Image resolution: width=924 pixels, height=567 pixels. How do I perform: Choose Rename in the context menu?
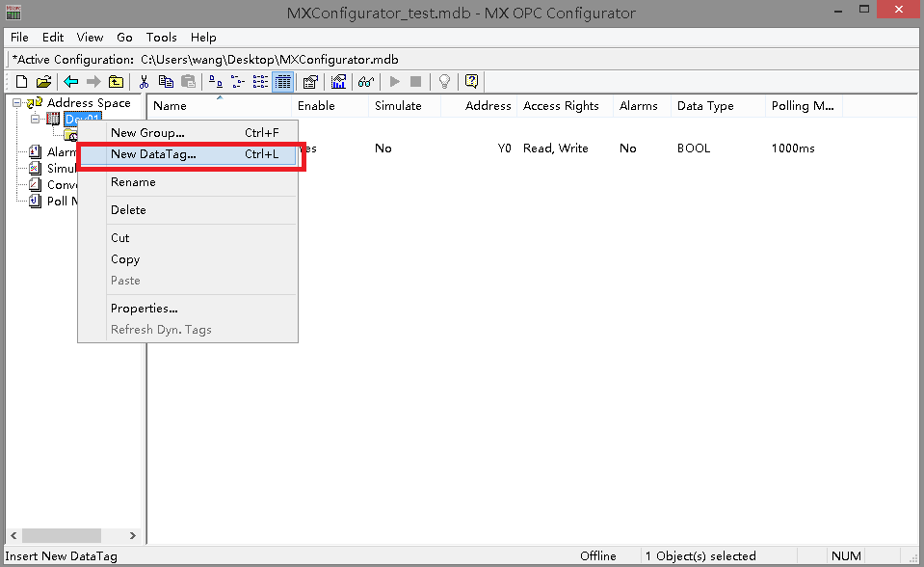tap(188, 182)
